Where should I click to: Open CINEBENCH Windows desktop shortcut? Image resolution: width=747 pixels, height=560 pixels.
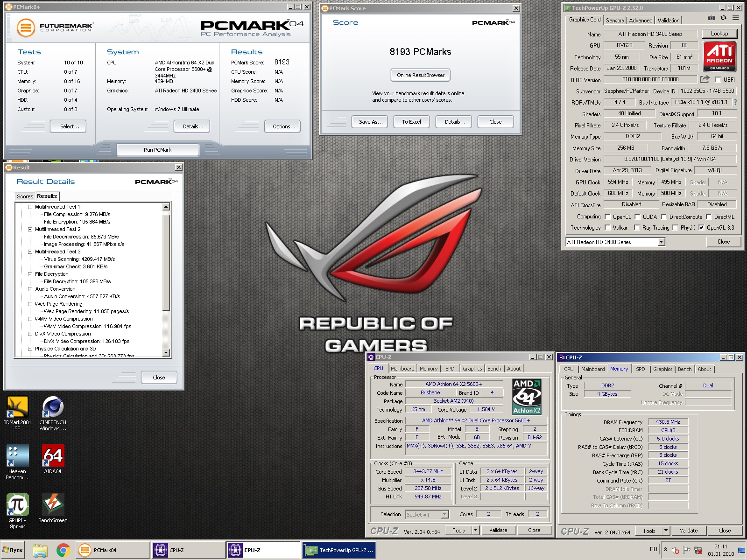tap(53, 413)
